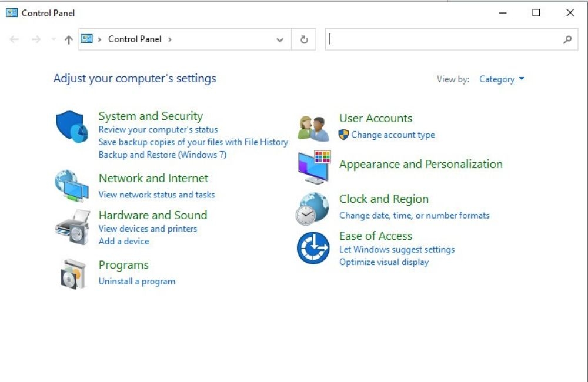Image resolution: width=588 pixels, height=382 pixels.
Task: Open recent locations dropdown arrow
Action: click(x=54, y=39)
